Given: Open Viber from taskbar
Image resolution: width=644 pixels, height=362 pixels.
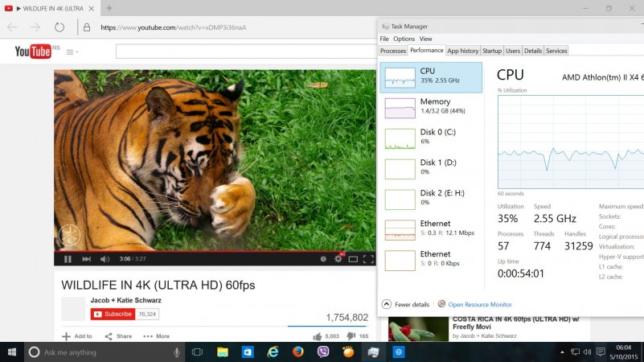Looking at the screenshot, I should click(x=323, y=352).
